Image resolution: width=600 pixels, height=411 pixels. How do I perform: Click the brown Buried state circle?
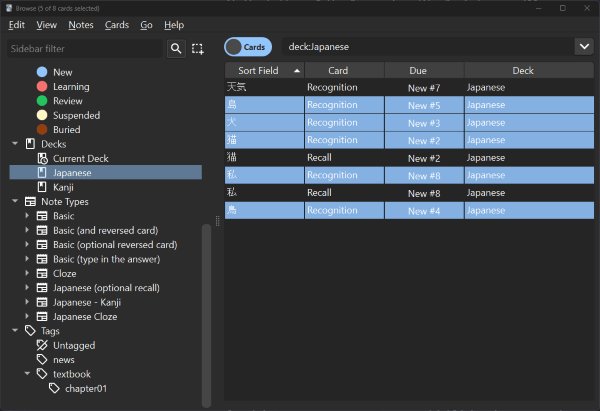coord(42,129)
